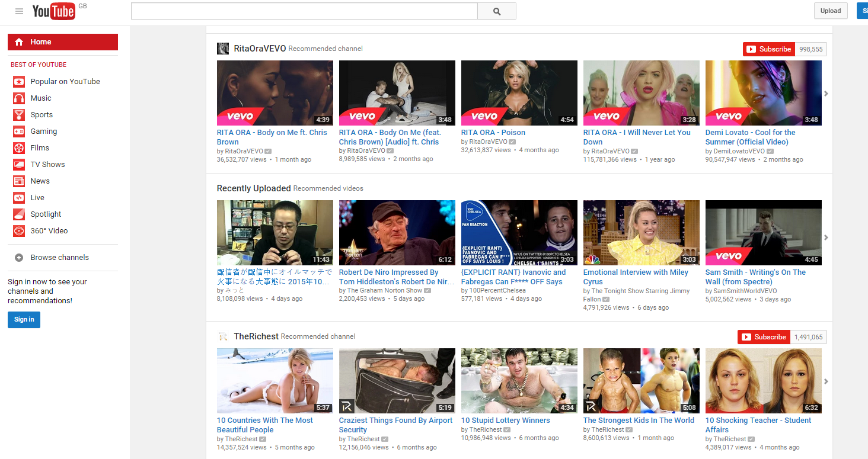Open RitaOraVEVO channel name link
This screenshot has height=459, width=868.
click(x=260, y=49)
